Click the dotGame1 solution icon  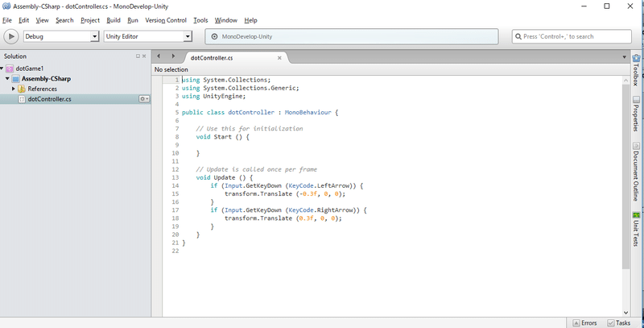[10, 69]
